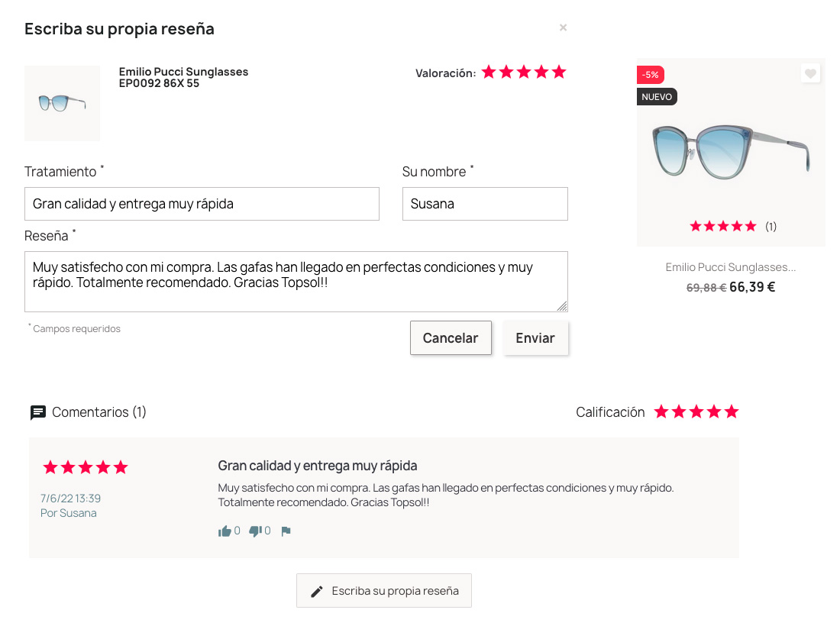The width and height of the screenshot is (840, 626).
Task: Click pencil icon on write review button
Action: pos(317,591)
